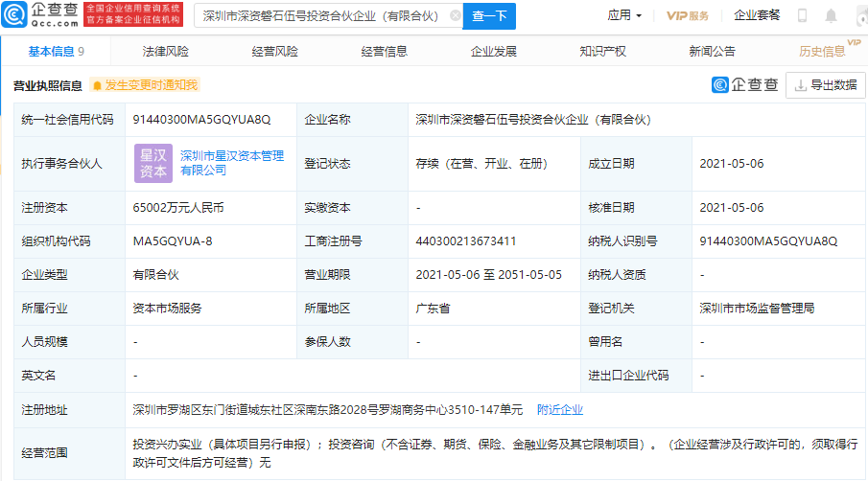
Task: Expand the 应用 dropdown menu
Action: [624, 15]
